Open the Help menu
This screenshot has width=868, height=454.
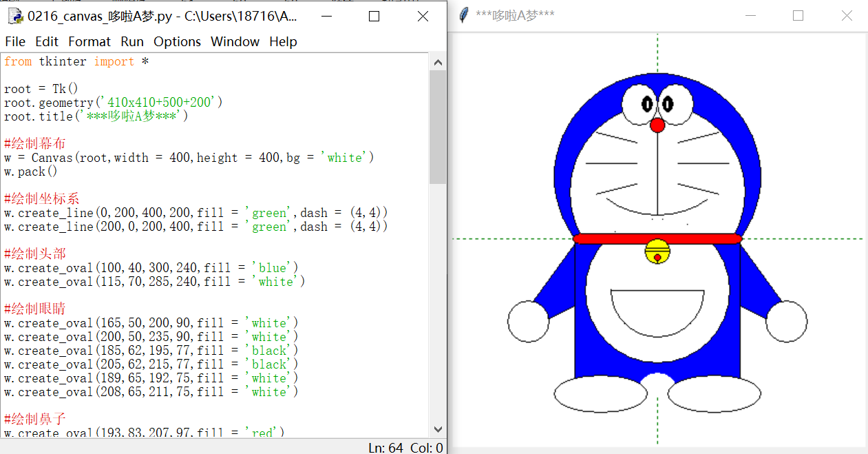click(283, 41)
